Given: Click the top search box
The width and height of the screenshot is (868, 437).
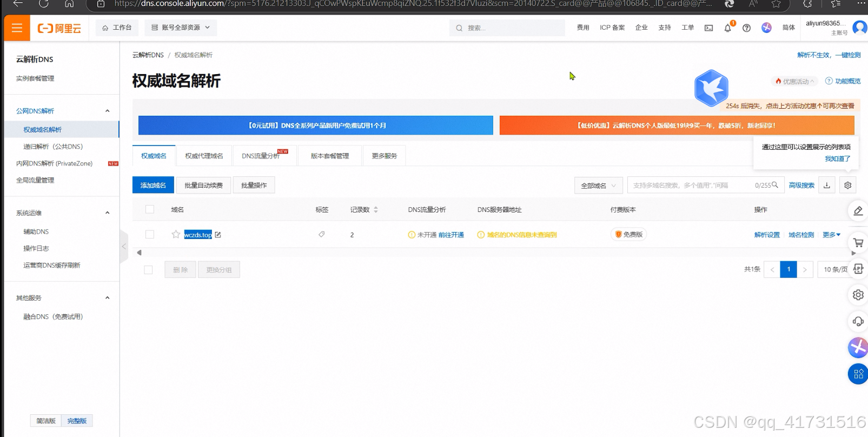Looking at the screenshot, I should pyautogui.click(x=507, y=28).
